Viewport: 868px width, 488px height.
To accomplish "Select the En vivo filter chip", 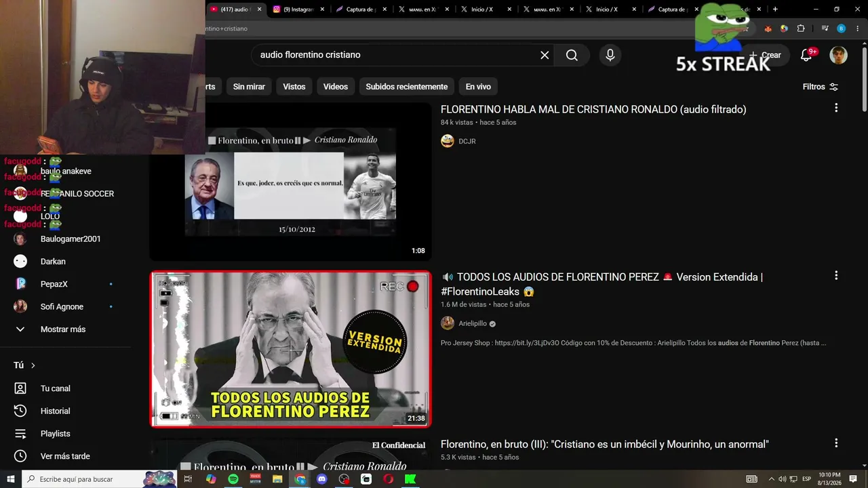I will coord(478,87).
